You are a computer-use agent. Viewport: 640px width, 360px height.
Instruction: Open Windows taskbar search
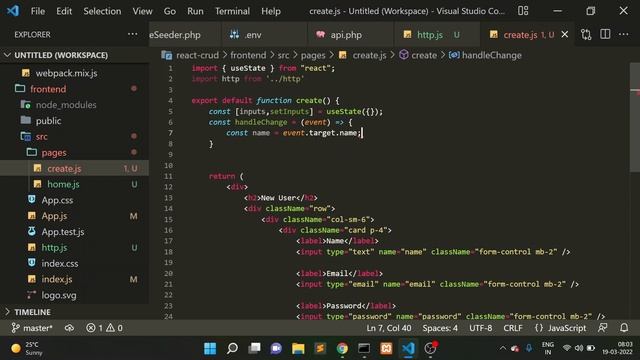(232, 348)
